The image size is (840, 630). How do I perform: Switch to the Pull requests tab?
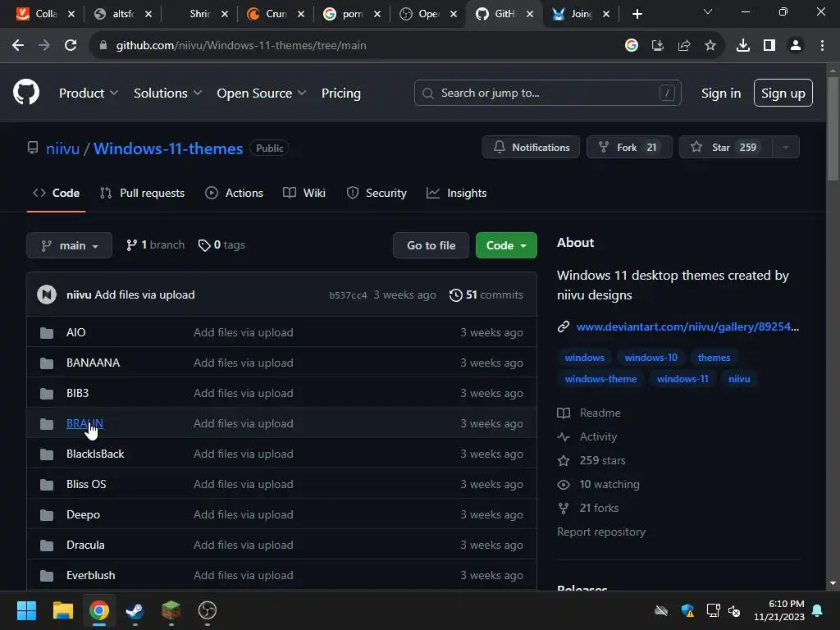(x=143, y=193)
